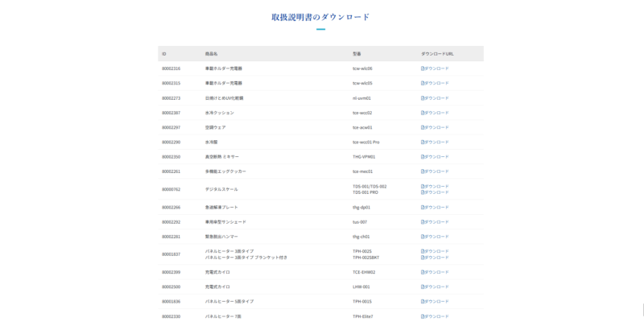Image resolution: width=644 pixels, height=322 pixels.
Task: Get the thg-ch01 emergency hammer manual
Action: (x=436, y=237)
